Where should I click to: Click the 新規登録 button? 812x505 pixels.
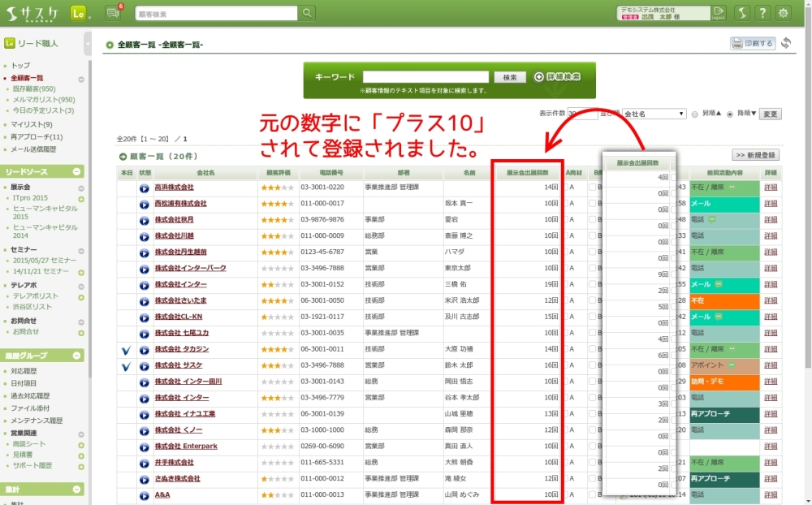click(756, 155)
